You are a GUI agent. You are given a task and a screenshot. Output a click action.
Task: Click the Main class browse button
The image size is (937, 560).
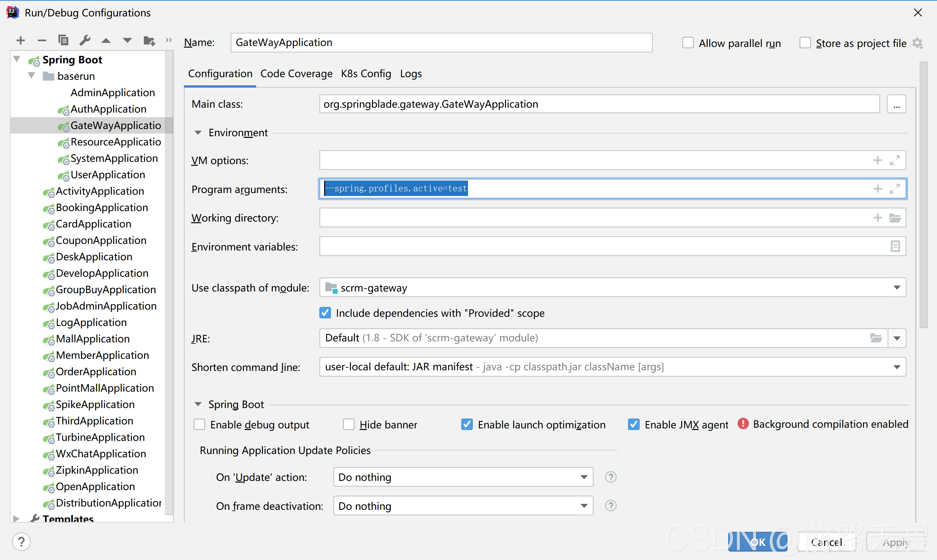(897, 104)
